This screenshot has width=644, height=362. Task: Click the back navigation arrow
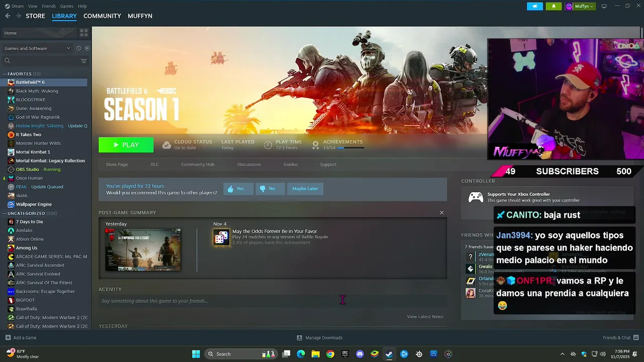[x=8, y=16]
